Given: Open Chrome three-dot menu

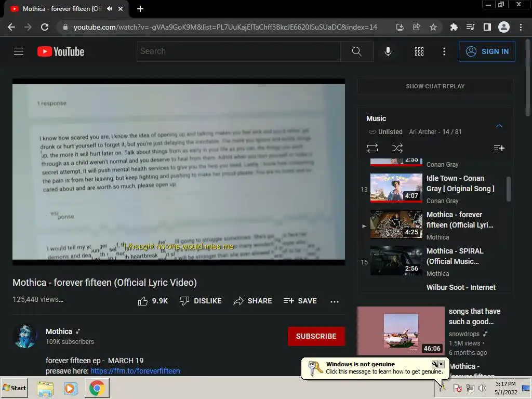Looking at the screenshot, I should click(521, 27).
